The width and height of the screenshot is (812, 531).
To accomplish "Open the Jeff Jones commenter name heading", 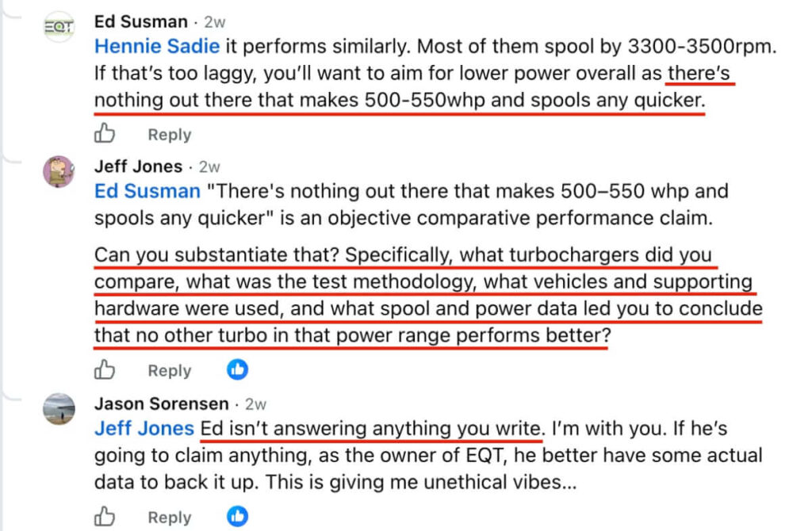I will (138, 166).
